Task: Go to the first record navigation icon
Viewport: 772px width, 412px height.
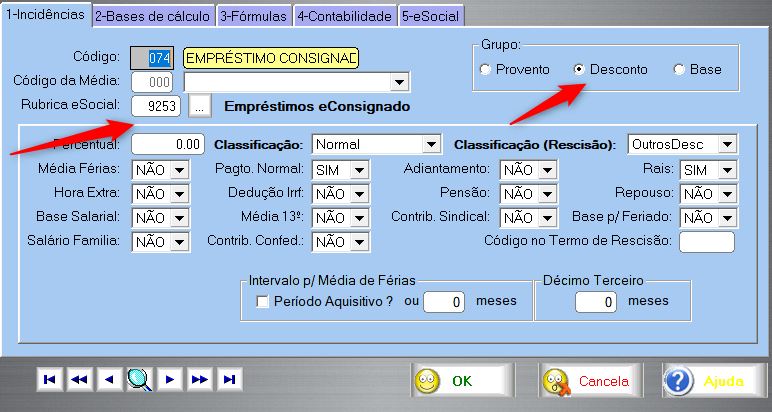Action: pos(50,380)
